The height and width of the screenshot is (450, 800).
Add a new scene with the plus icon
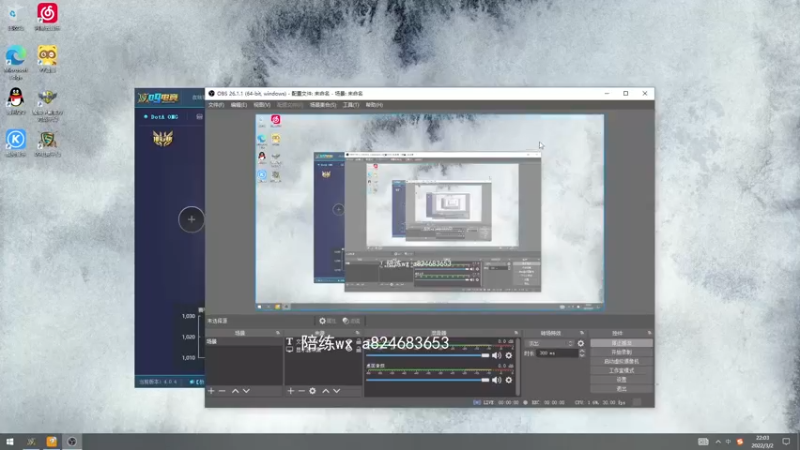click(211, 391)
